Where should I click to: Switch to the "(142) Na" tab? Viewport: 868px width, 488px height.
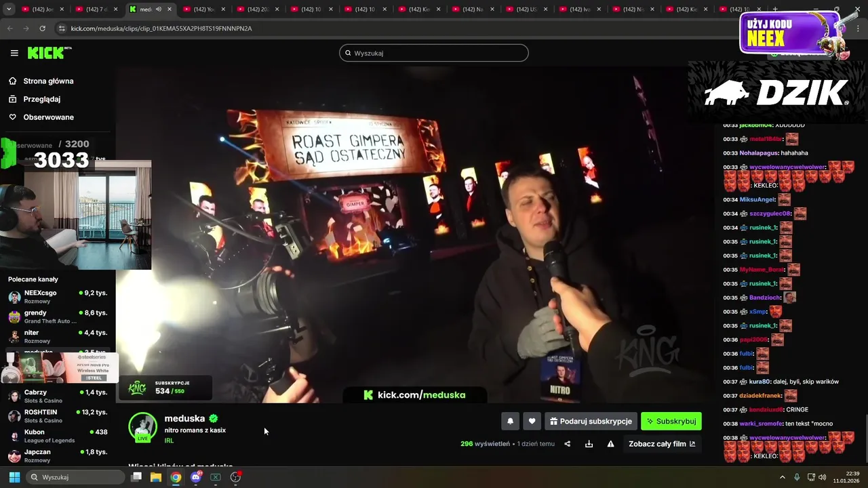click(x=473, y=9)
